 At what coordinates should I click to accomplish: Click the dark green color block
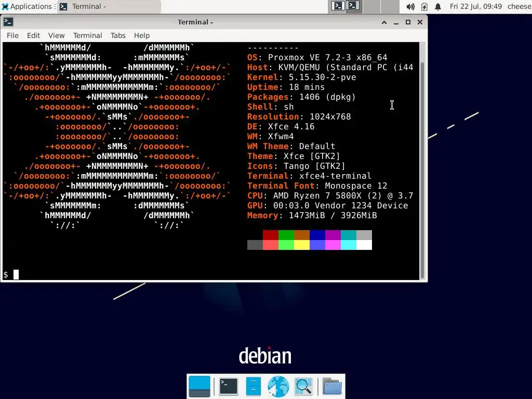point(286,235)
